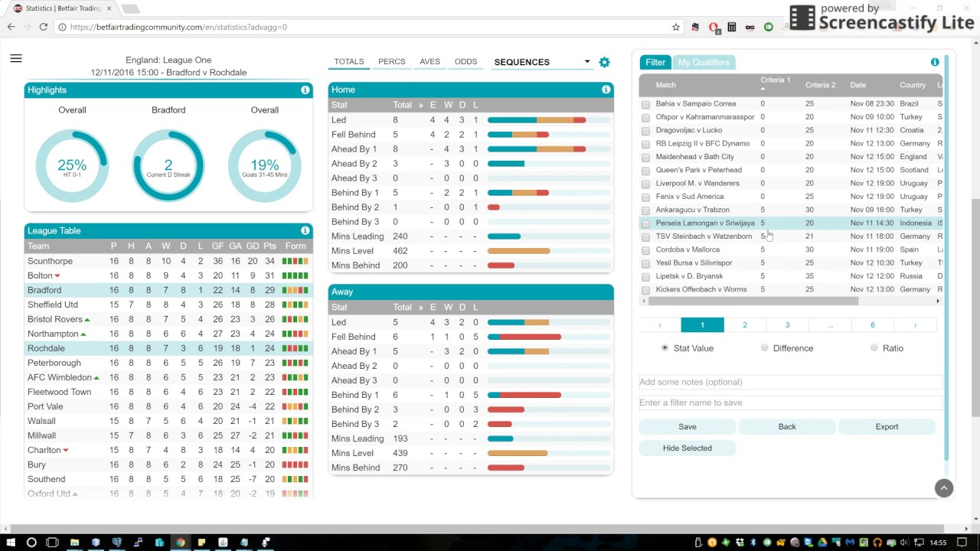Check the Bahia v Sampaio Correa checkbox
980x551 pixels.
pyautogui.click(x=645, y=104)
